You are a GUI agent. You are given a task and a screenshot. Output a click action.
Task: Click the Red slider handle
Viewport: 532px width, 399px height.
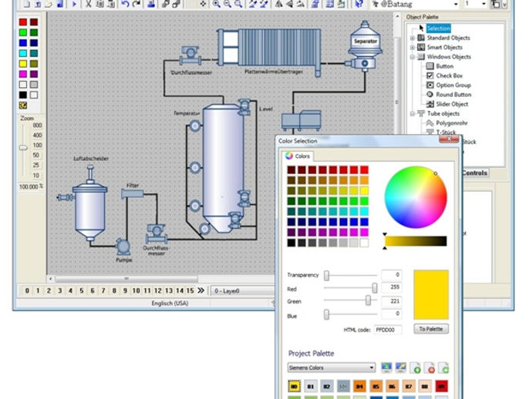tap(374, 288)
